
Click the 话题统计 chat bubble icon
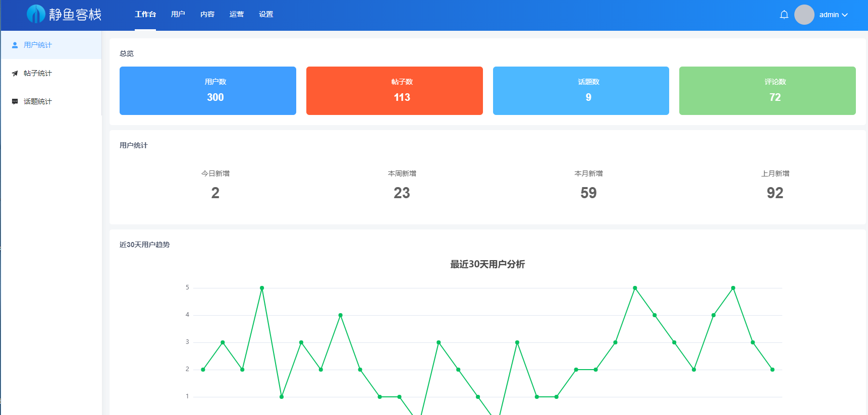15,101
